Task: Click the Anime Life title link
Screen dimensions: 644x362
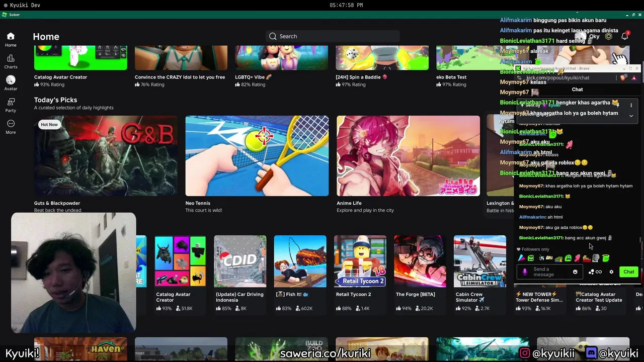Action: coord(349,203)
